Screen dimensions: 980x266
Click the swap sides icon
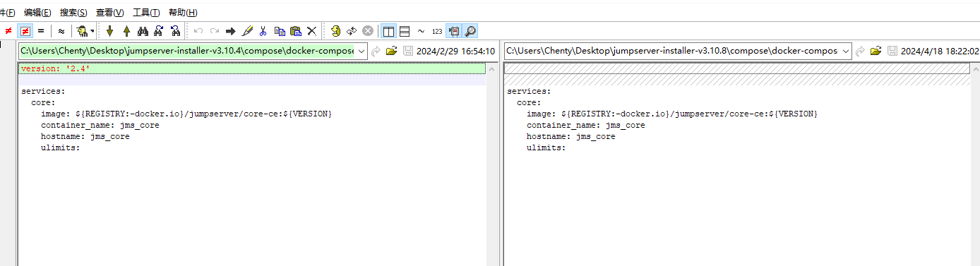coord(335,31)
